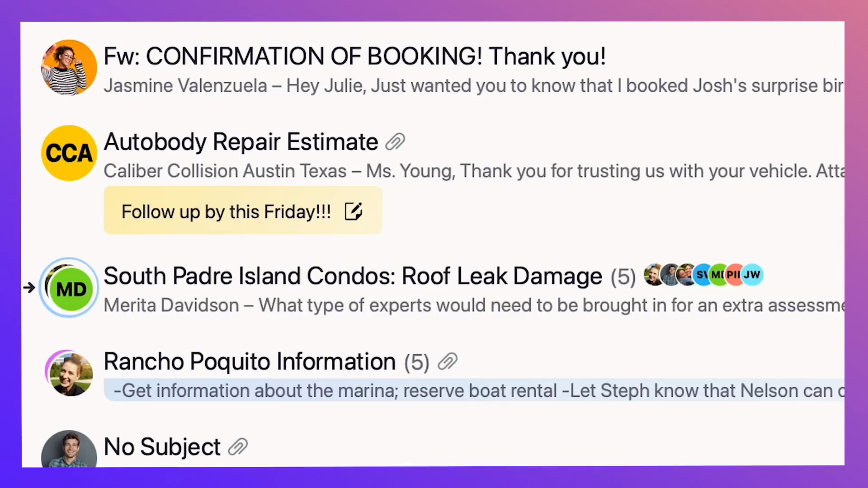Click the orange PII participant avatar
Screen dimensions: 868x488
click(x=735, y=275)
